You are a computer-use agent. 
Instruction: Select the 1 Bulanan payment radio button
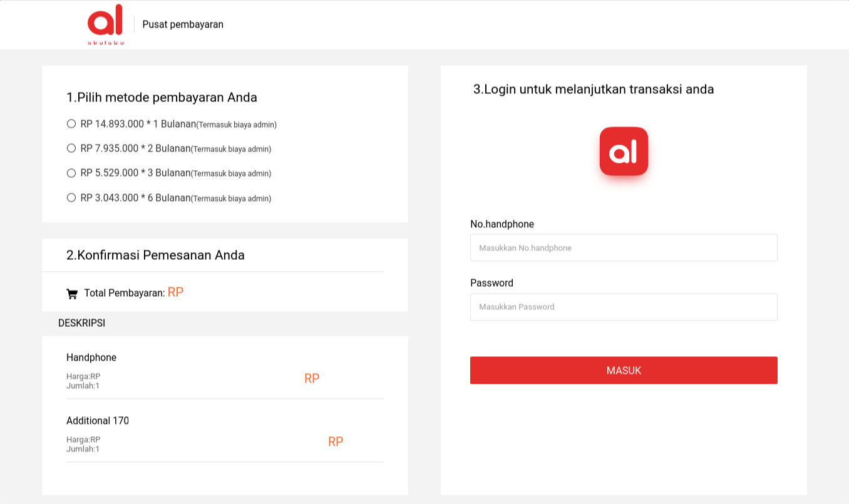click(71, 124)
